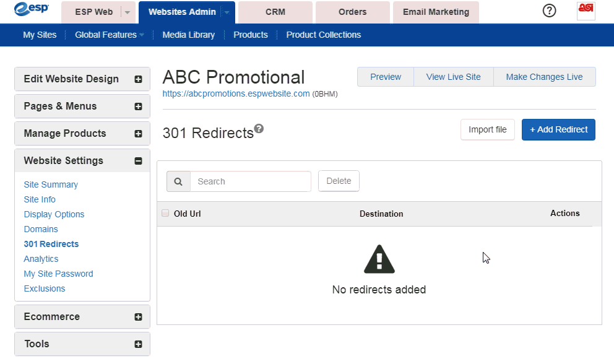The image size is (614, 364).
Task: Click the 301 Redirects help tooltip icon
Action: click(x=259, y=128)
